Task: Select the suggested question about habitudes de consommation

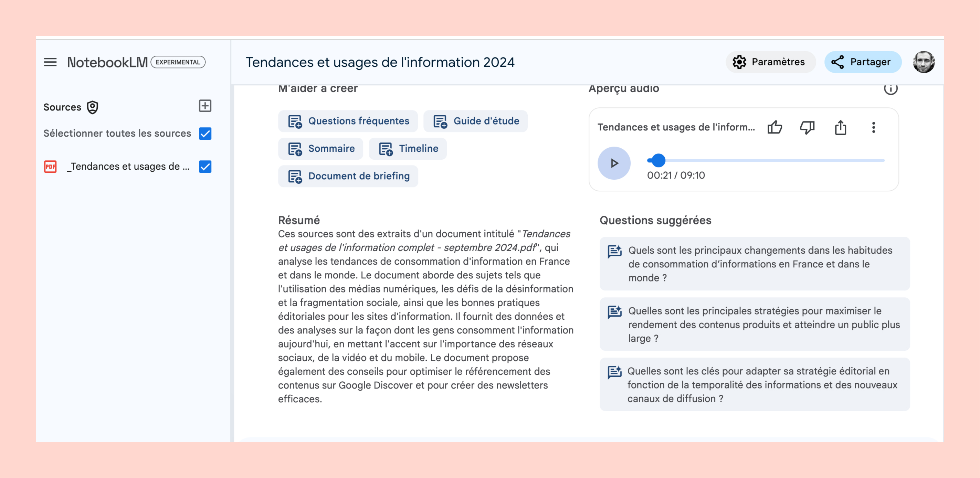Action: coord(755,264)
